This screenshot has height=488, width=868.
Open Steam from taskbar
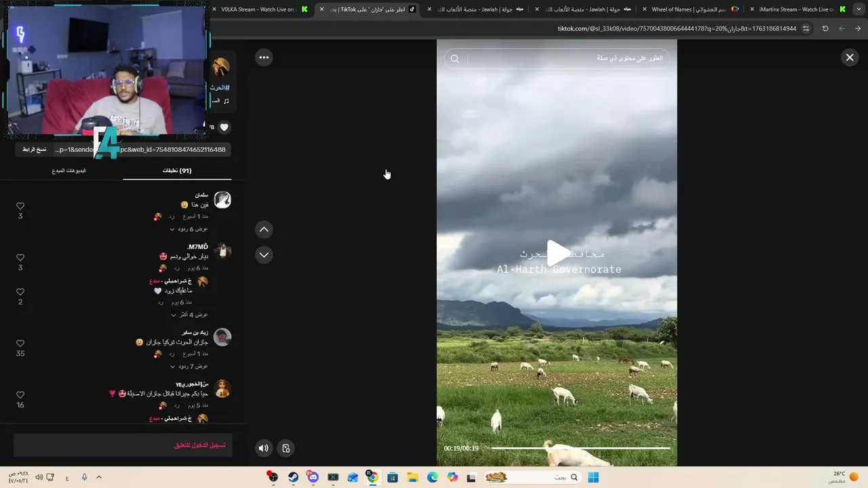[293, 477]
